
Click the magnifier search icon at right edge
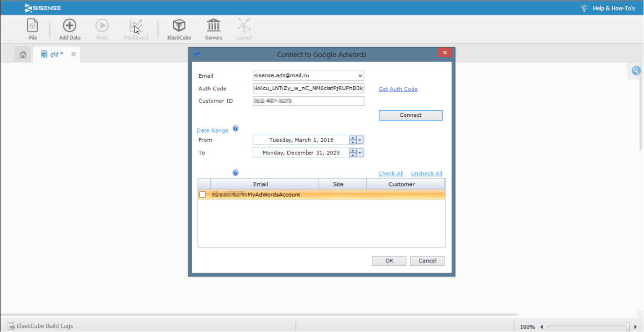pos(636,71)
